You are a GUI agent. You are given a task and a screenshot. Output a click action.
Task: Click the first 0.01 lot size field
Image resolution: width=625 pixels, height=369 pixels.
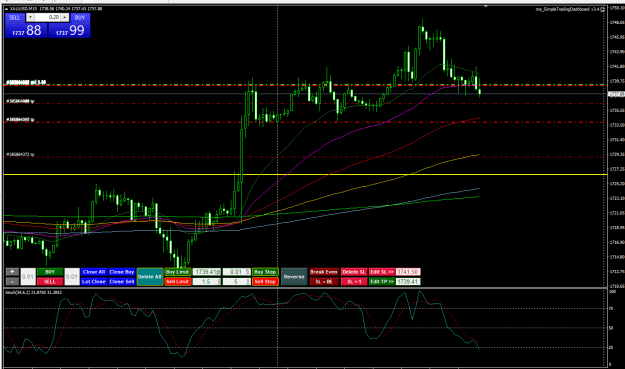(28, 277)
